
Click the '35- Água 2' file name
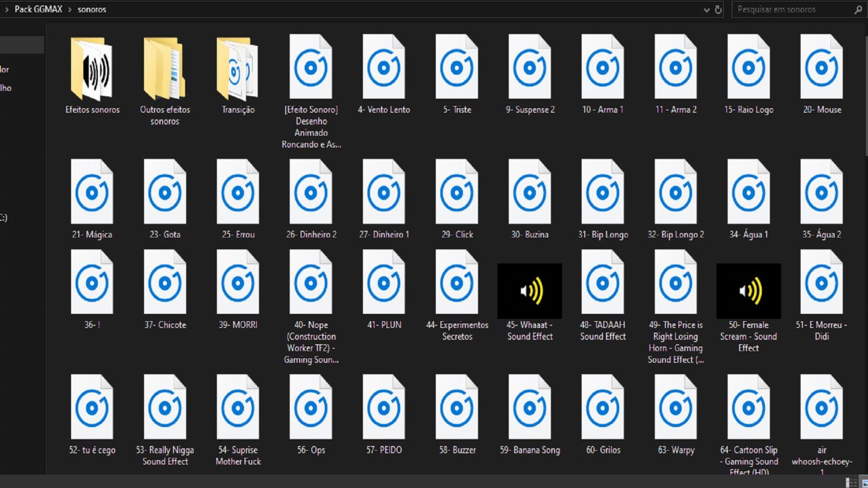coord(822,234)
